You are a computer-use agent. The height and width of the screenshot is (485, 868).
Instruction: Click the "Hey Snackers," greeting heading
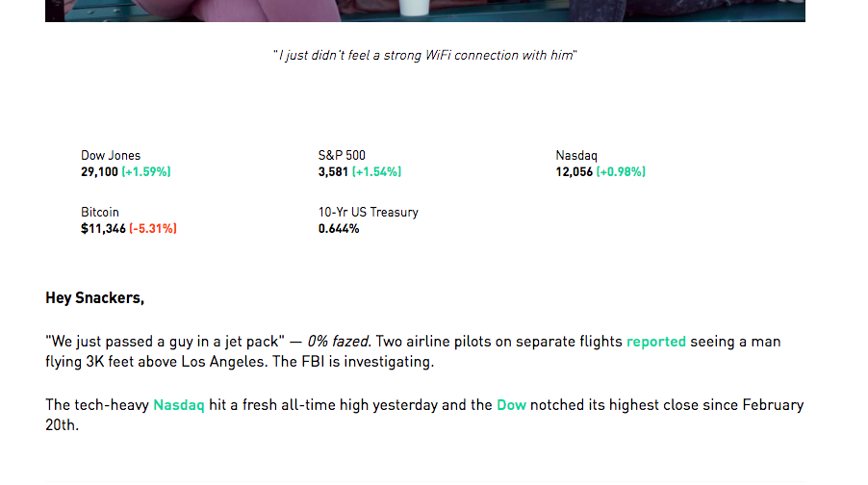(x=94, y=298)
